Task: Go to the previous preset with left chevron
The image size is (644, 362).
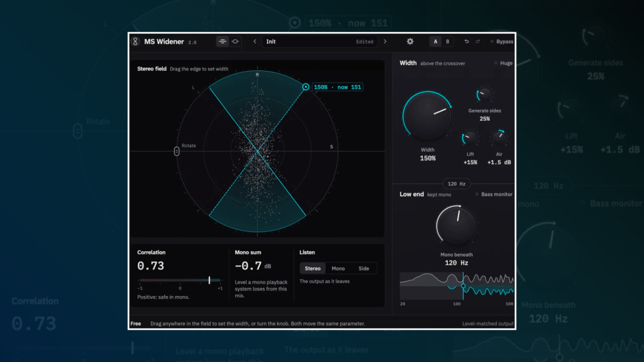Action: pos(255,41)
